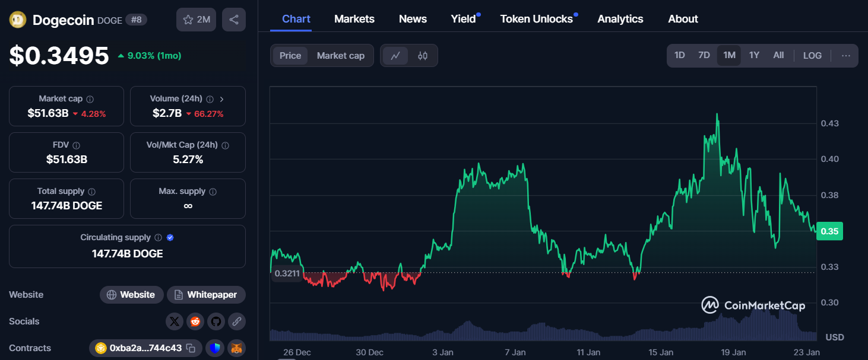868x360 pixels.
Task: Show info tooltip for Market cap
Action: tap(90, 99)
